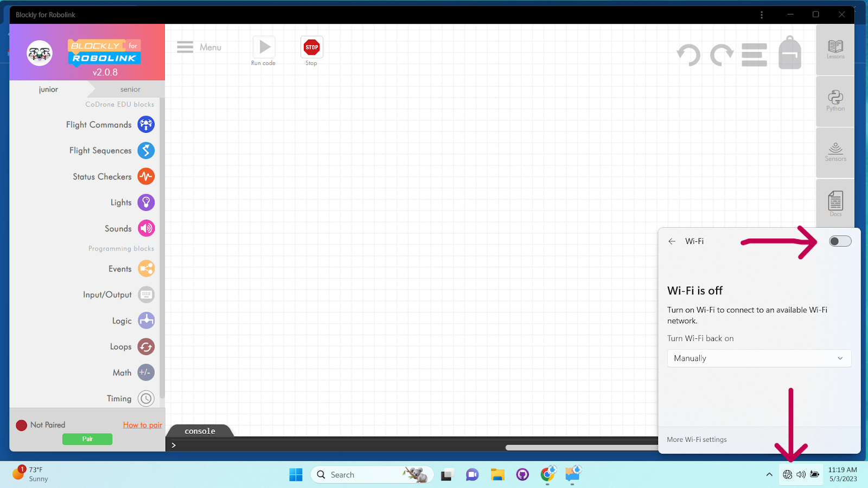The width and height of the screenshot is (868, 488).
Task: Open More Wi-Fi settings
Action: 697,440
